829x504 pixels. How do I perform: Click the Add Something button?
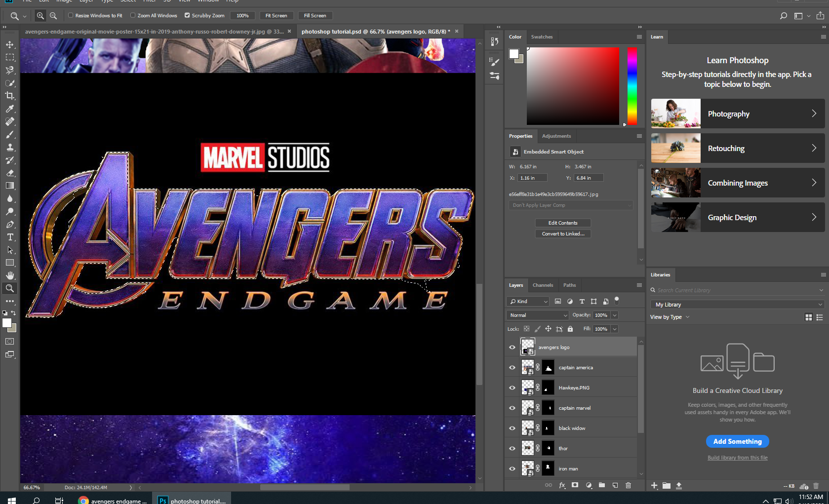tap(738, 441)
